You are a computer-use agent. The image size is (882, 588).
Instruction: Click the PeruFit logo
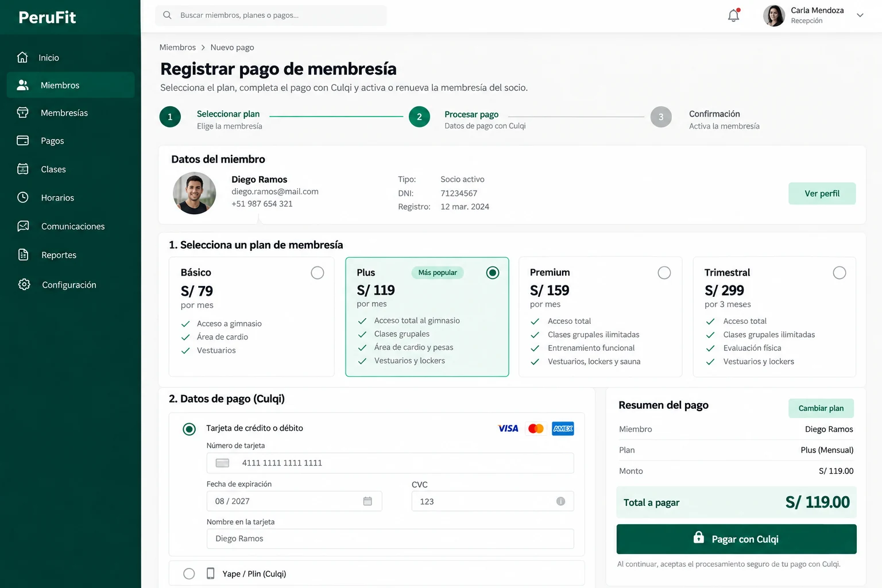(x=47, y=17)
